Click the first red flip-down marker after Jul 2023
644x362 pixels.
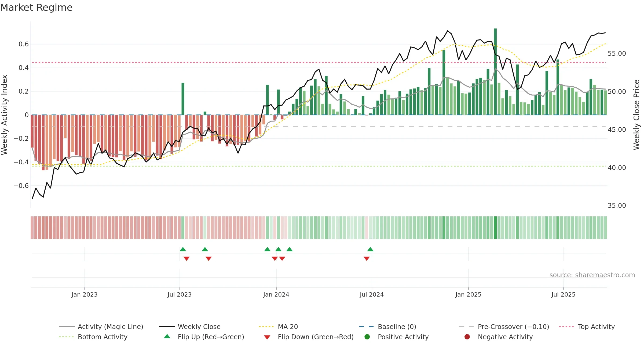tap(186, 258)
